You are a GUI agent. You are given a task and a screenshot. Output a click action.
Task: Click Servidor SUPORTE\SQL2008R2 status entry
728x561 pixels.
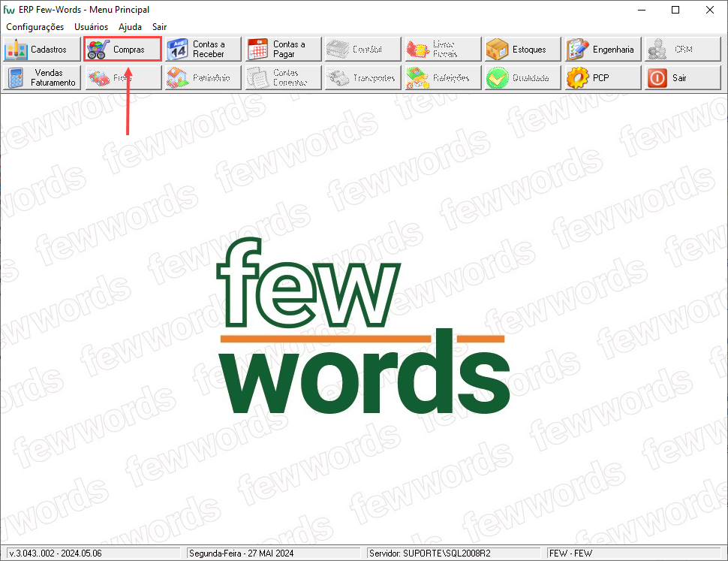coord(430,553)
